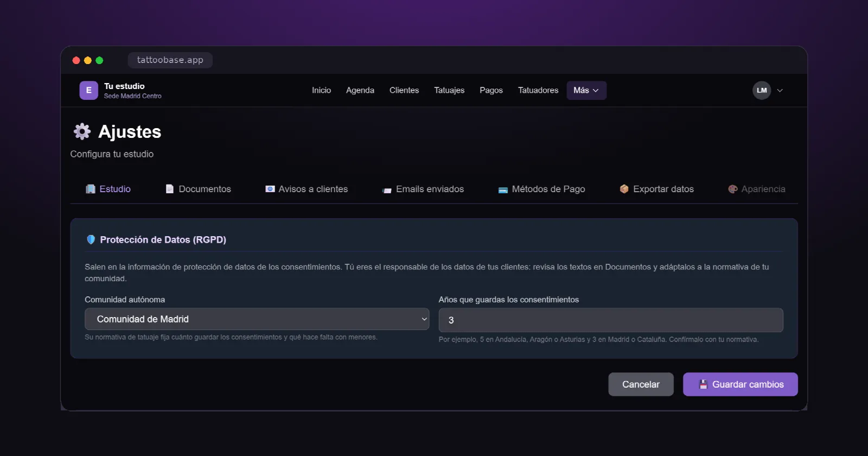Switch to the Emails enviados tab
868x456 pixels.
coord(423,189)
